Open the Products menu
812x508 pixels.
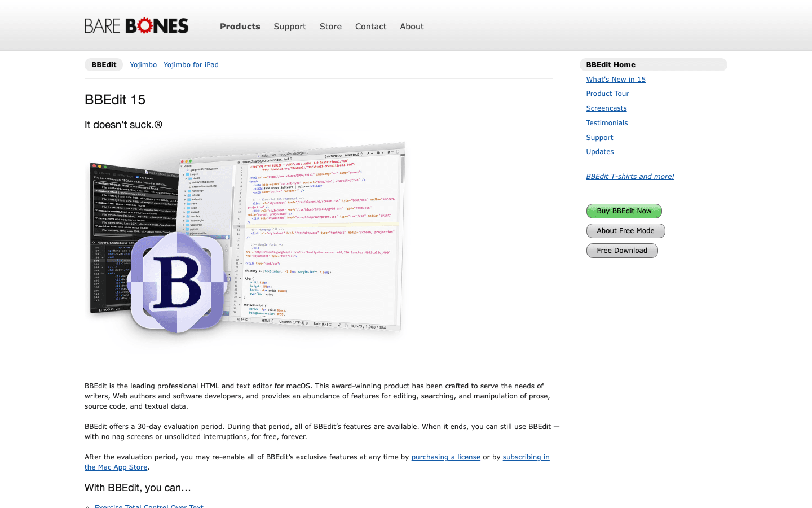coord(240,27)
